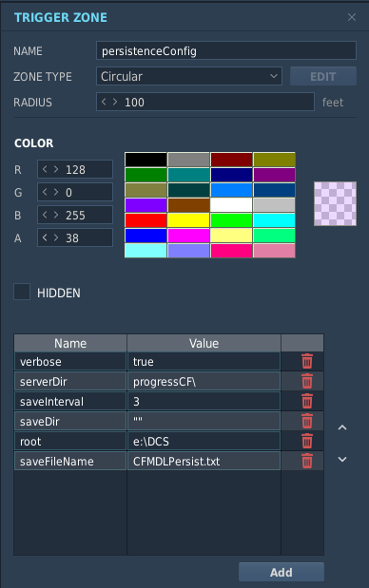Click the Add property button

(x=282, y=572)
